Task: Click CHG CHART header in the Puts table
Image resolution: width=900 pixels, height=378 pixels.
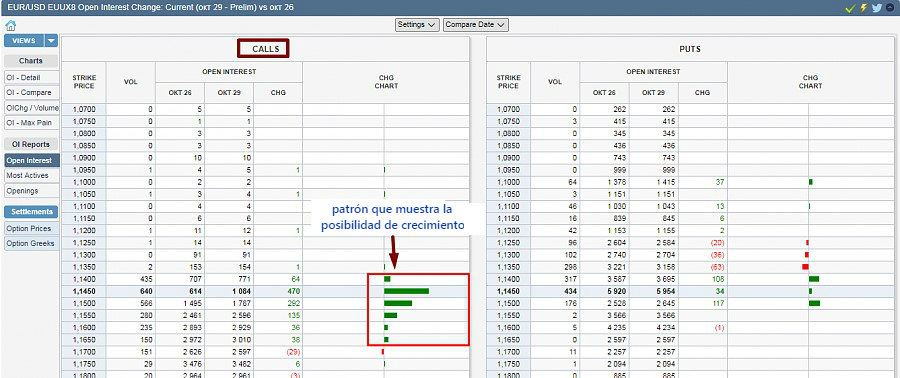Action: pyautogui.click(x=810, y=81)
